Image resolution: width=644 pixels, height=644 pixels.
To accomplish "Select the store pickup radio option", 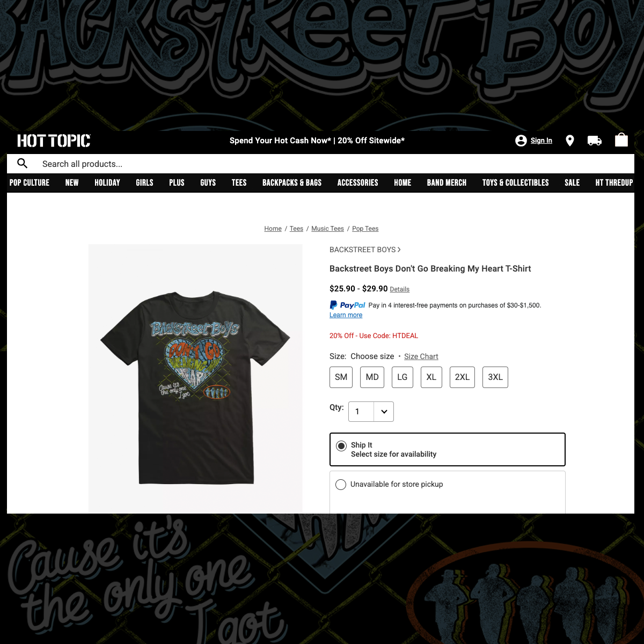I will pos(341,485).
